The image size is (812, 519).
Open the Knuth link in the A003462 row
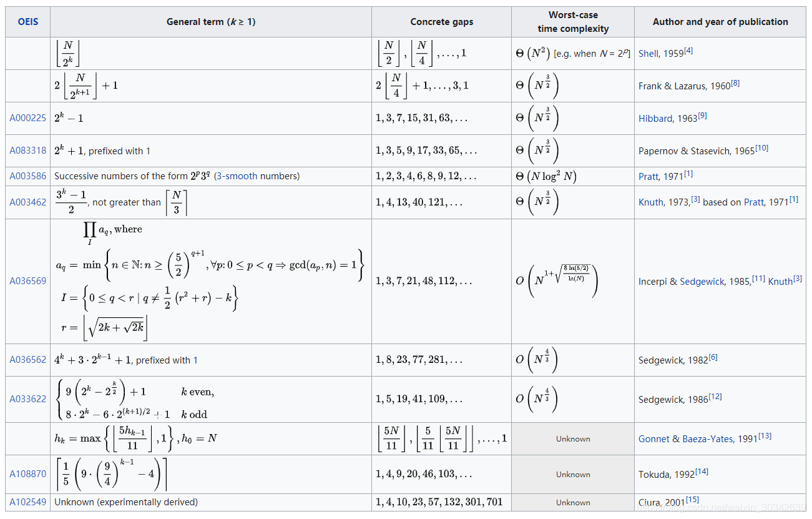[x=652, y=202]
